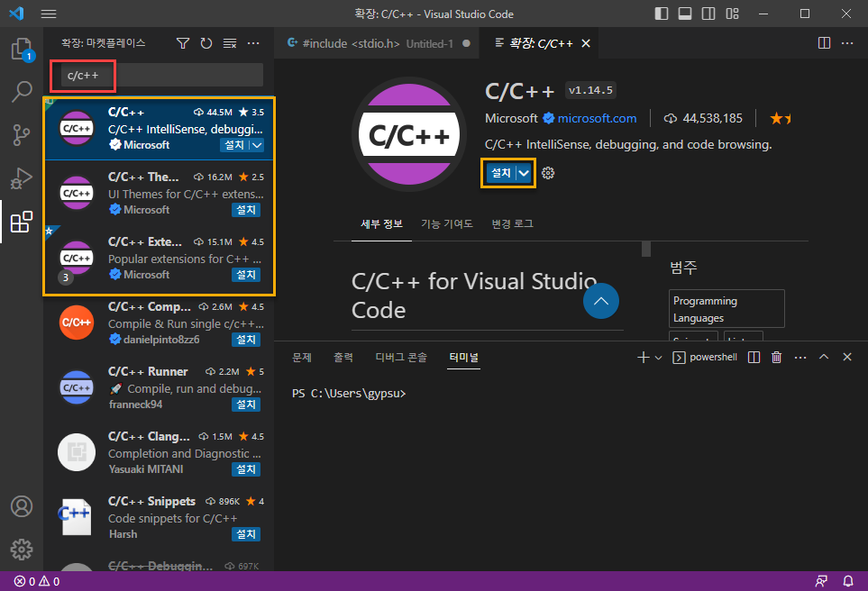Install C/C++ Compile Run extension
This screenshot has width=868, height=591.
246,340
